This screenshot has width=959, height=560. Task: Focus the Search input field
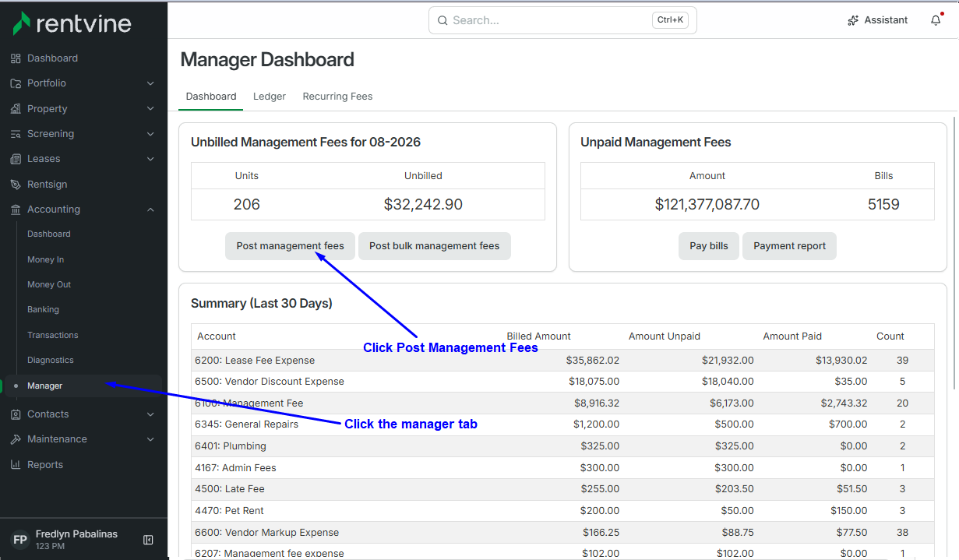[x=562, y=20]
